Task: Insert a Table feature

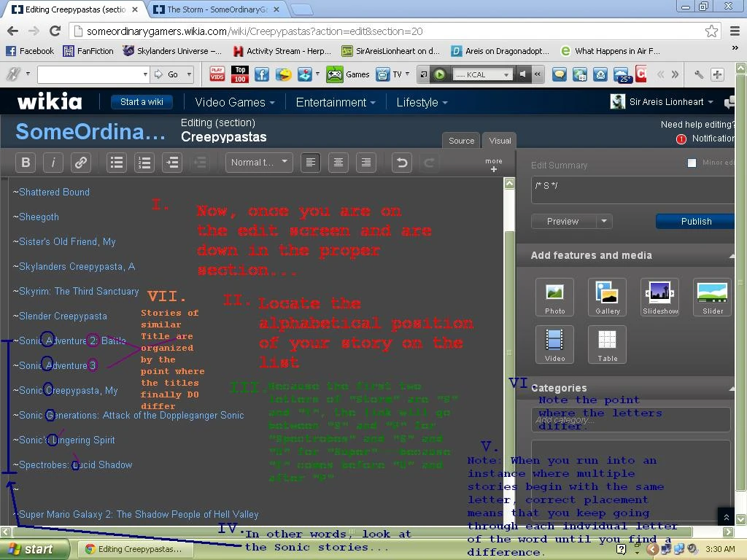Action: [x=607, y=345]
